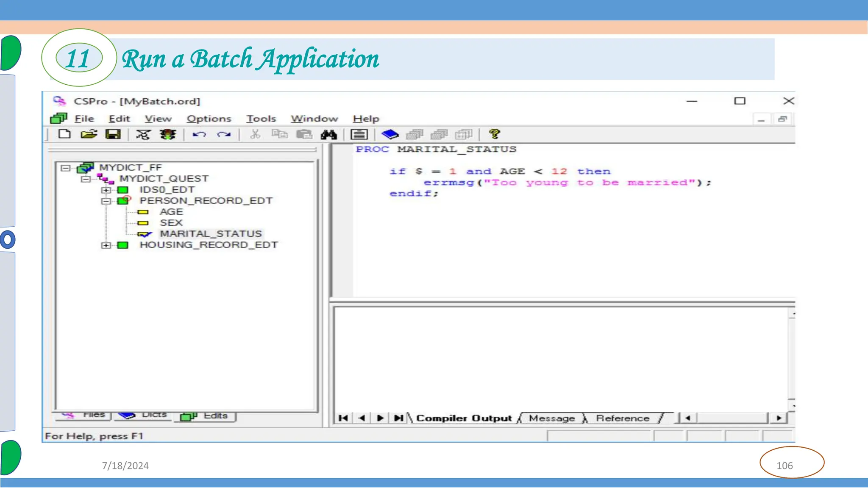This screenshot has height=488, width=868.
Task: Minimize the CSPro window
Action: pos(692,101)
